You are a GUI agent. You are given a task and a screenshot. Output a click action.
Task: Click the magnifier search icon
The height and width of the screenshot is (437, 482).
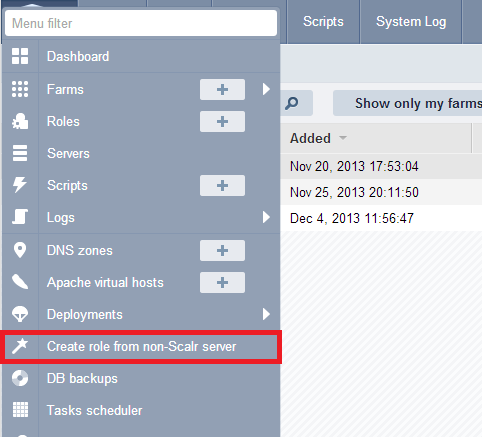tap(292, 103)
